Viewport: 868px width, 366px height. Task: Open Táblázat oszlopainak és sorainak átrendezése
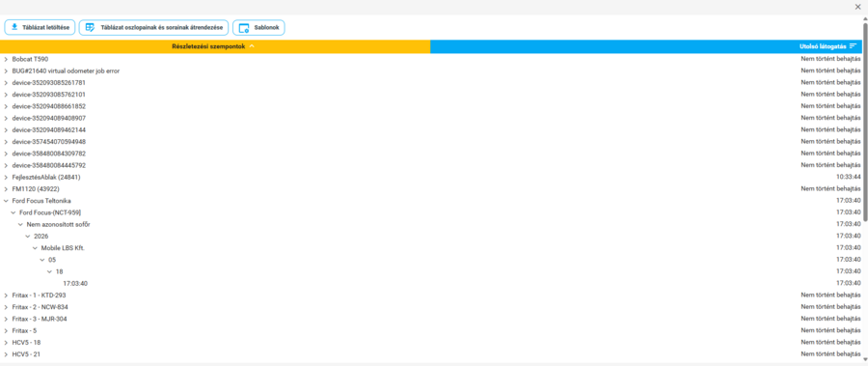coord(153,28)
